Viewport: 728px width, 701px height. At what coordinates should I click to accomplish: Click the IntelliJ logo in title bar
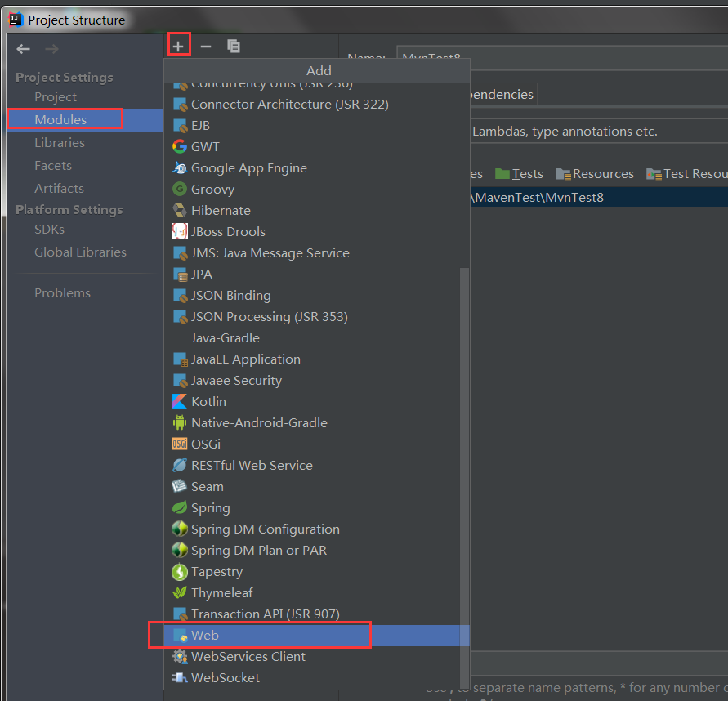point(16,20)
